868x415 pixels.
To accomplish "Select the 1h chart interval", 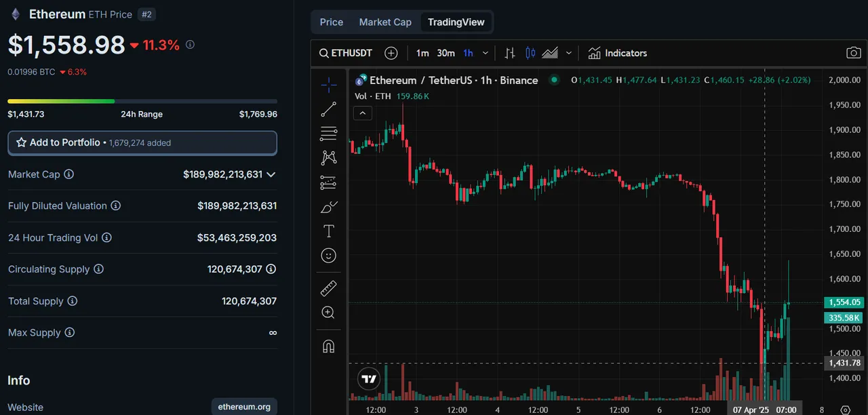I will 469,53.
